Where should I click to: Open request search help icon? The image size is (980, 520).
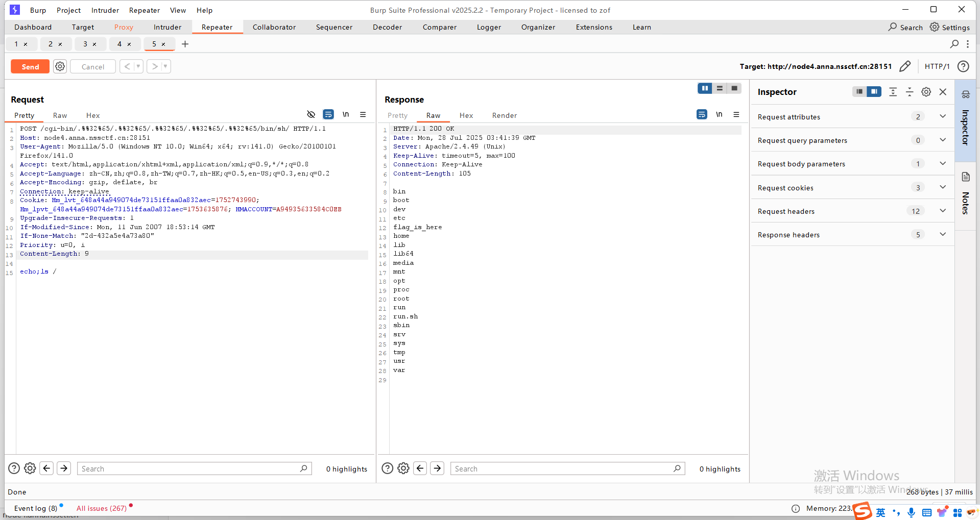[x=14, y=468]
